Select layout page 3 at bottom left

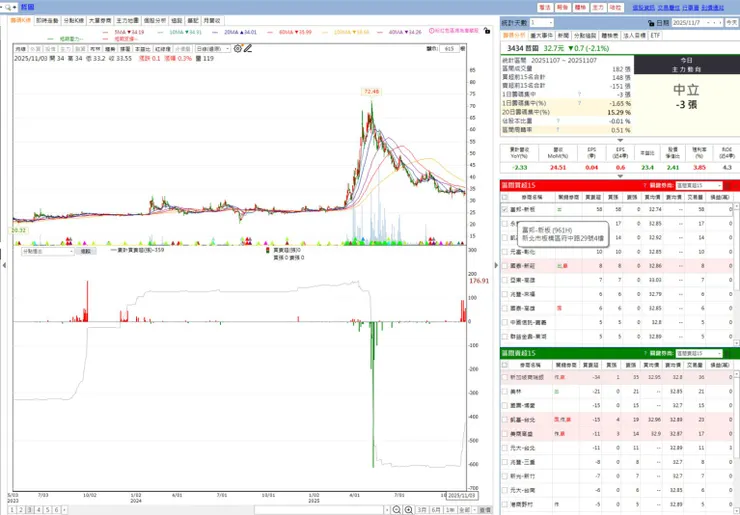point(30,510)
